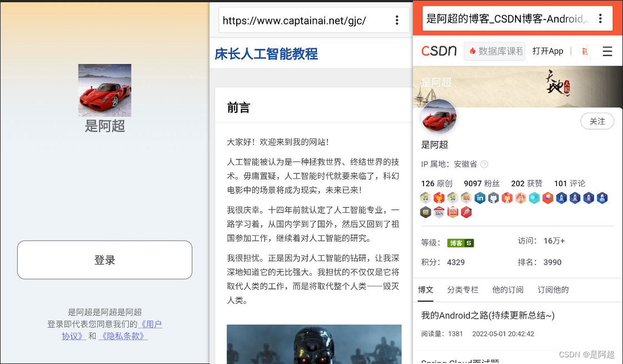Image resolution: width=623 pixels, height=364 pixels.
Task: Click the 是阿超 name under login avatar
Action: (x=104, y=126)
